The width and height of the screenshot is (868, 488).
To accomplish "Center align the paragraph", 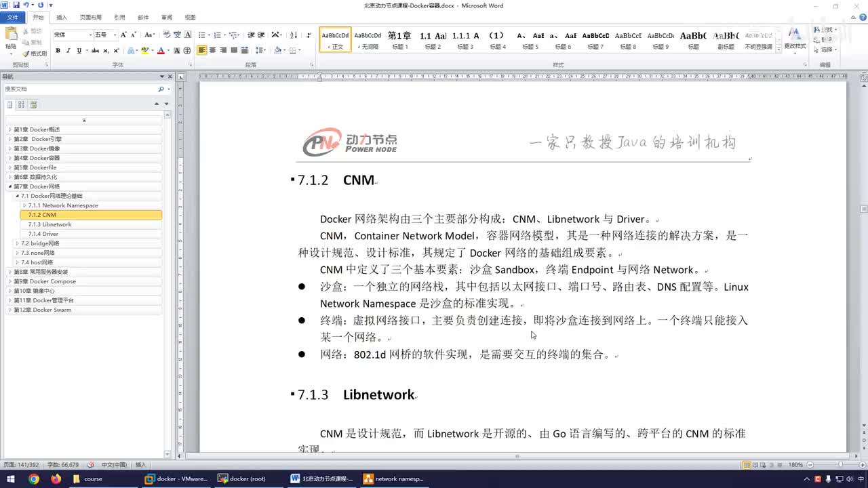I will point(213,51).
